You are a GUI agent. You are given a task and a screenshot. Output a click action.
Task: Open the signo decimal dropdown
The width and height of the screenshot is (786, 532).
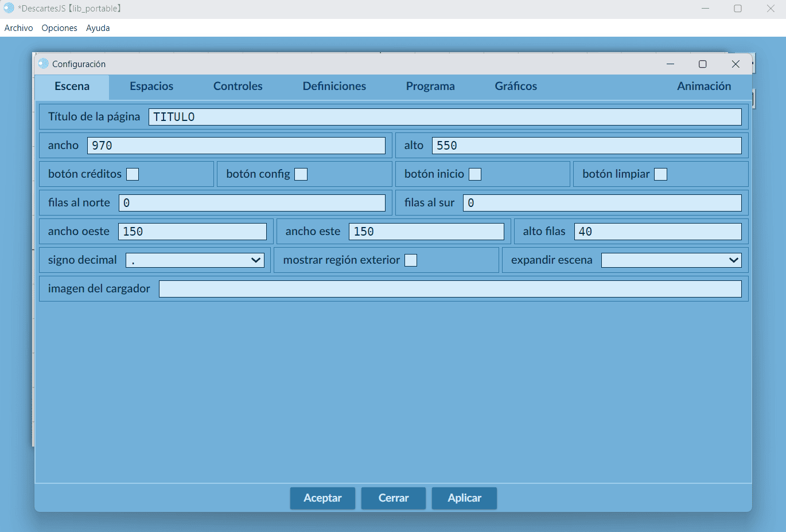tap(195, 260)
